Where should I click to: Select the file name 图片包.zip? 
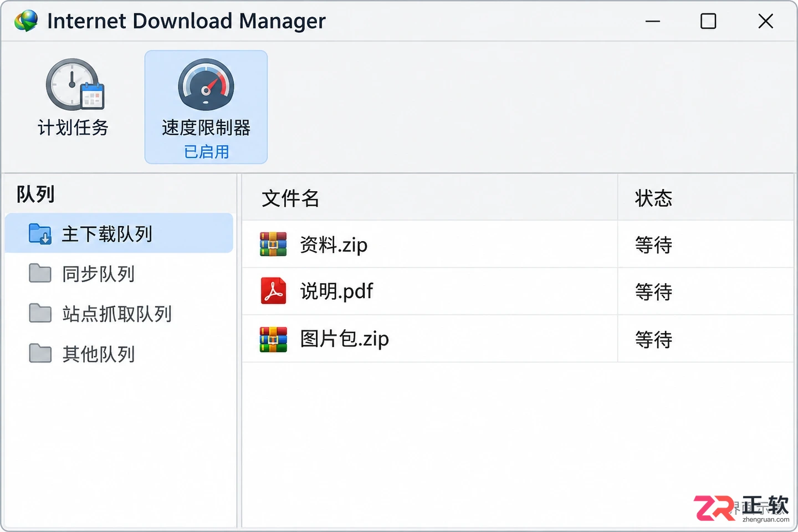point(345,339)
